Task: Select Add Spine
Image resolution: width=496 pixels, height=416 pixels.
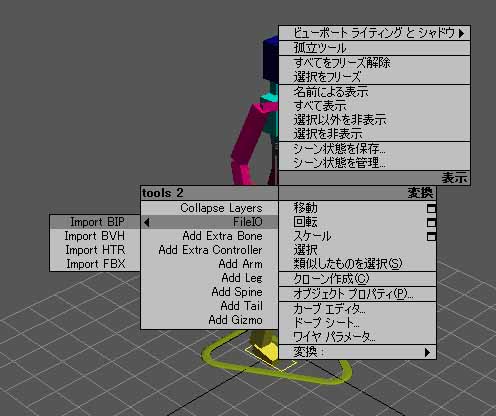Action: click(x=209, y=292)
